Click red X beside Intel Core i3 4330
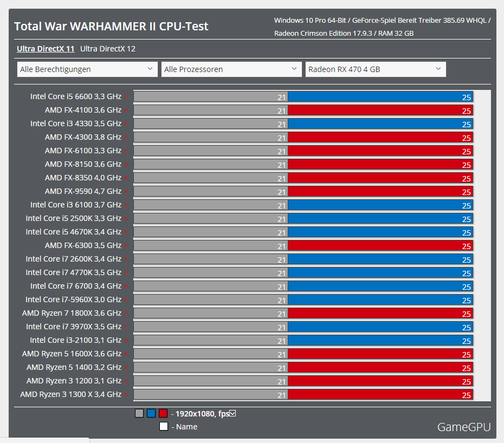Image resolution: width=504 pixels, height=443 pixels. tap(126, 123)
